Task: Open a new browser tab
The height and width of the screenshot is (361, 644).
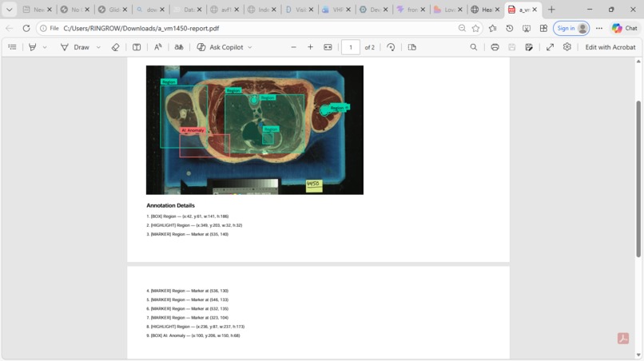Action: click(551, 10)
